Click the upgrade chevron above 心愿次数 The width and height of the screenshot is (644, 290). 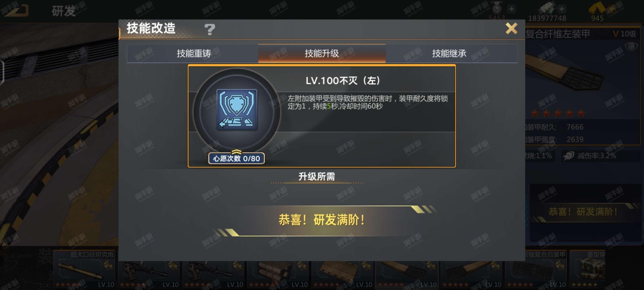click(236, 151)
